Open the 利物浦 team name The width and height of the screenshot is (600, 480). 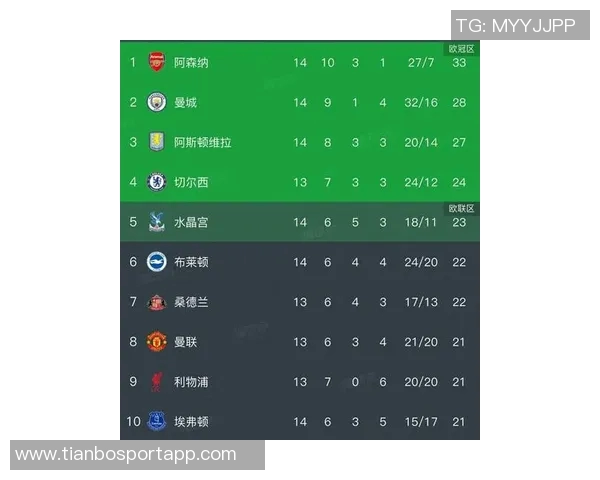pyautogui.click(x=191, y=382)
